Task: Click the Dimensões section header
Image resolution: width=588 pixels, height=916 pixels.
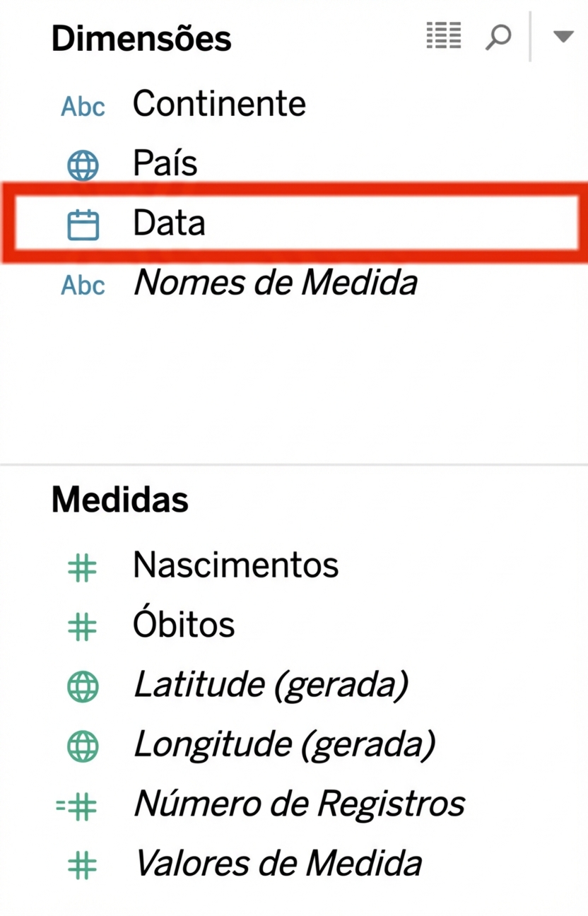Action: point(141,38)
